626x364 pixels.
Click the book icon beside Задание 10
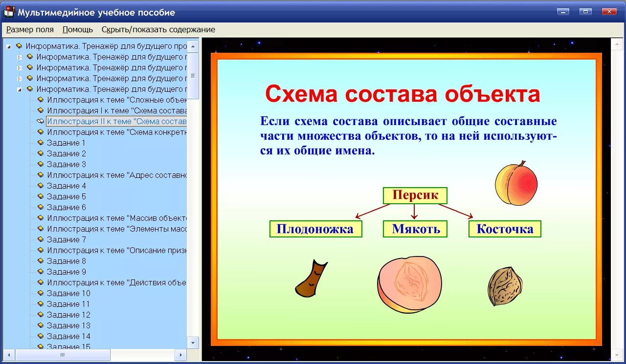[x=41, y=293]
